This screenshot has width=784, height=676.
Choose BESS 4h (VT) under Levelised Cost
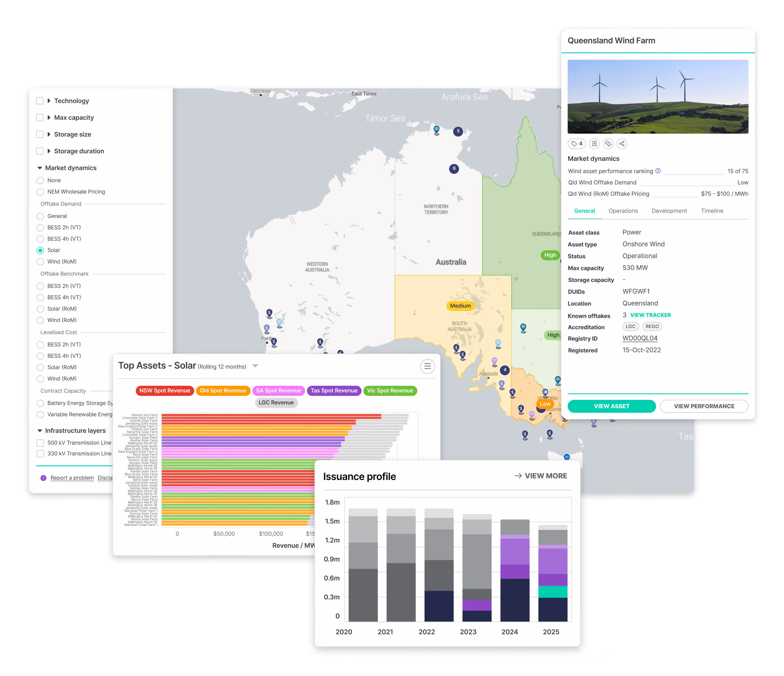40,356
